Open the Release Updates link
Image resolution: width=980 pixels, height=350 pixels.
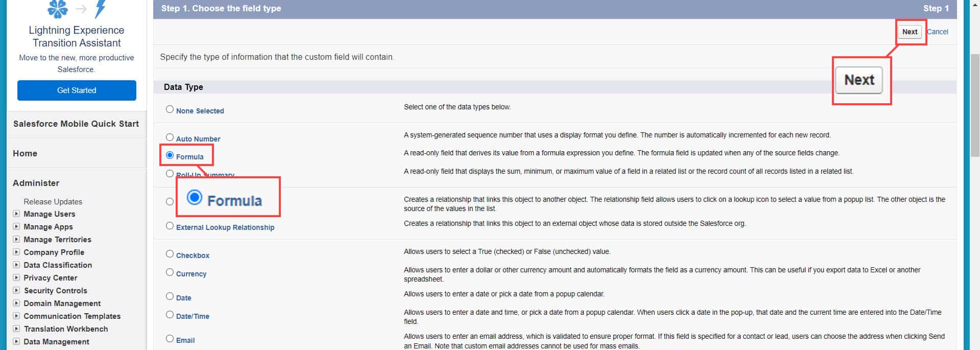coord(53,202)
